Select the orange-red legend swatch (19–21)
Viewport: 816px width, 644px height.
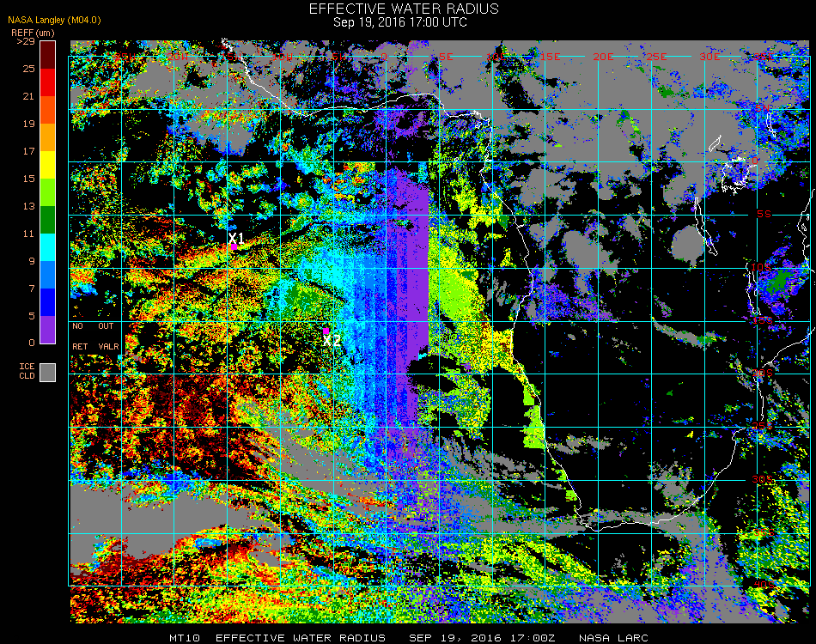point(48,110)
